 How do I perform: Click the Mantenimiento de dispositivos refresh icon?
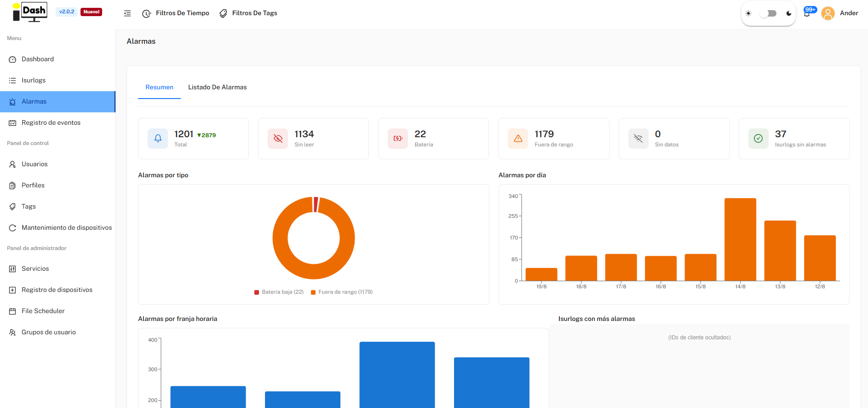click(12, 228)
